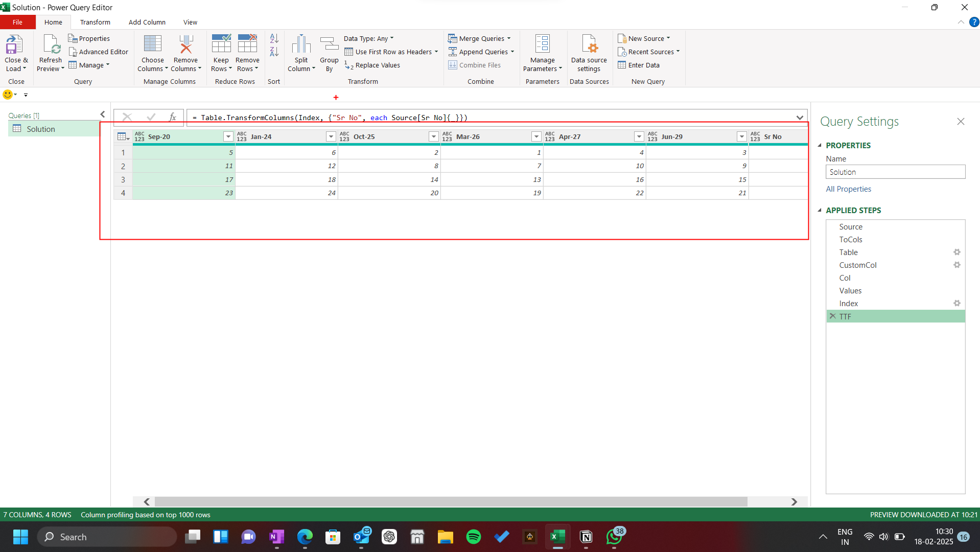The height and width of the screenshot is (552, 980).
Task: Click Keep Rows icon
Action: pos(221,44)
